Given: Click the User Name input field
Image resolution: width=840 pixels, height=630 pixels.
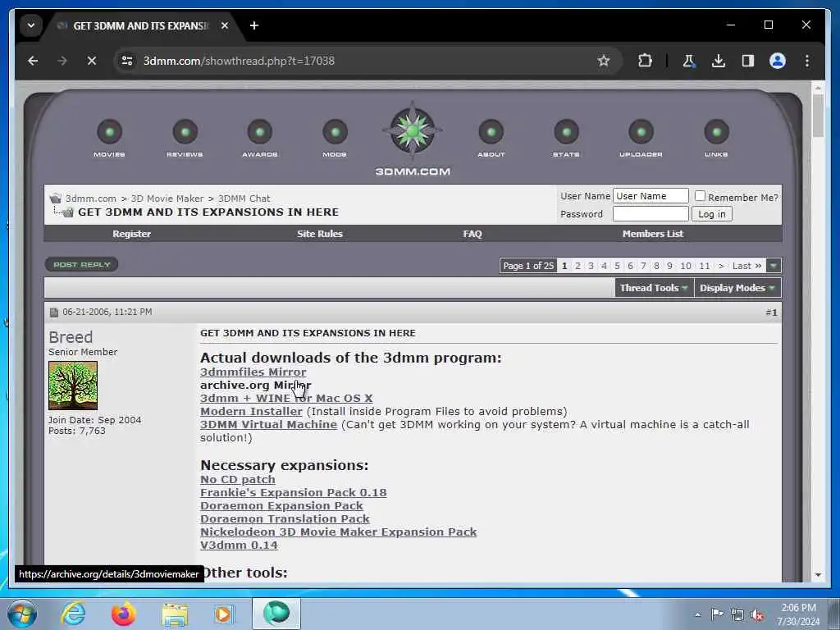Looking at the screenshot, I should (x=651, y=196).
